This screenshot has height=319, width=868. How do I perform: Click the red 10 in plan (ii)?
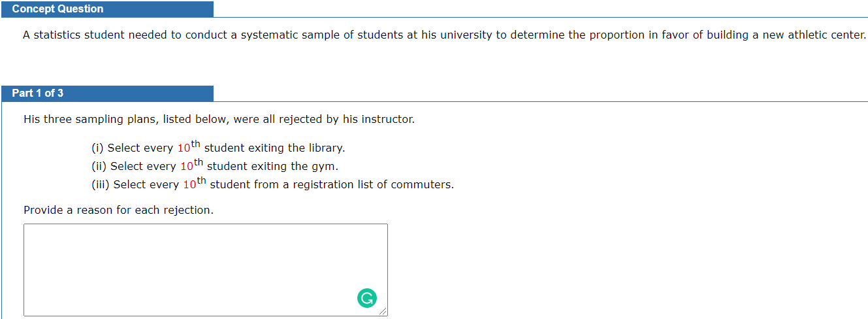186,167
